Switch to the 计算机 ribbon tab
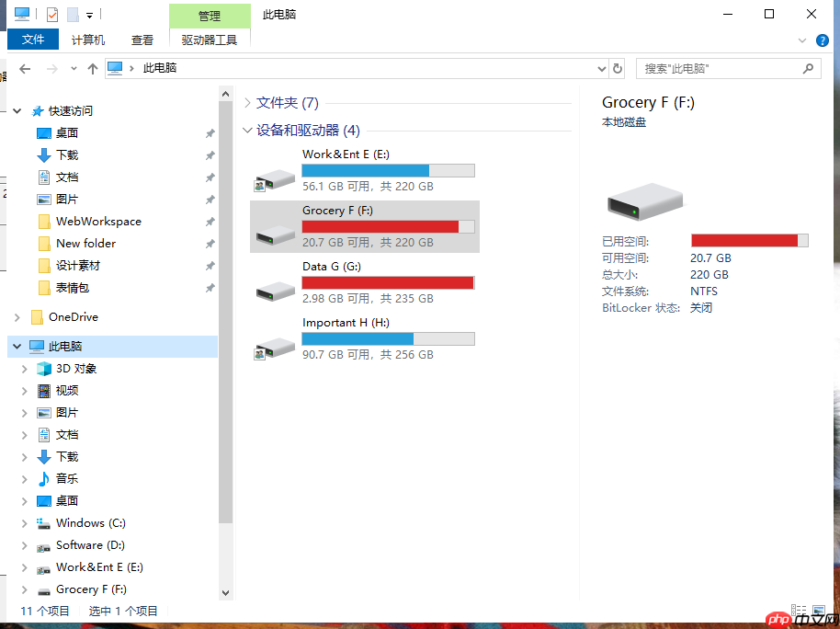 (87, 40)
